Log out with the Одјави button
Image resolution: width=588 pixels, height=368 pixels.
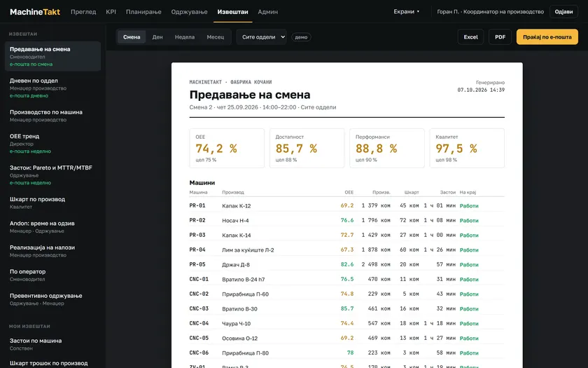563,12
